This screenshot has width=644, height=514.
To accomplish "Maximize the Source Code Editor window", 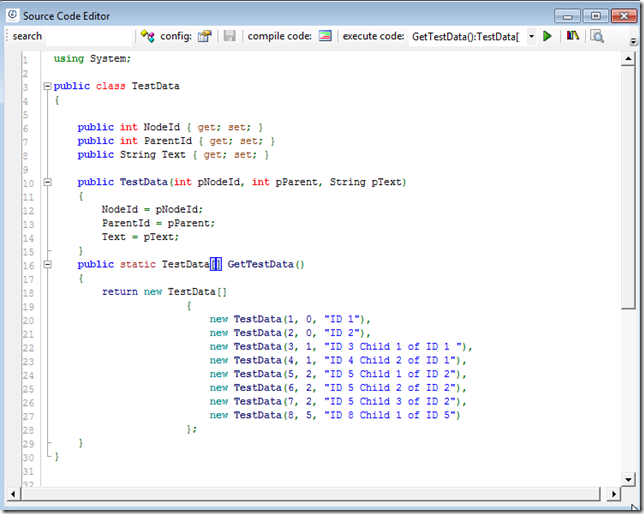I will (x=596, y=16).
